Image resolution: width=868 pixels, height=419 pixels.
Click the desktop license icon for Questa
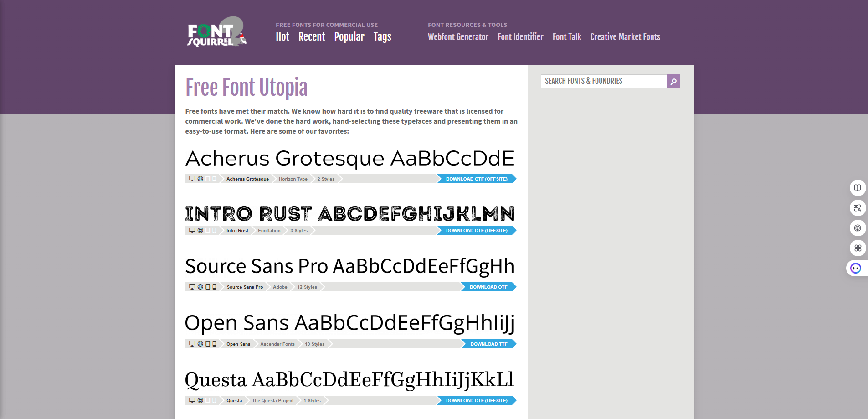pyautogui.click(x=191, y=400)
